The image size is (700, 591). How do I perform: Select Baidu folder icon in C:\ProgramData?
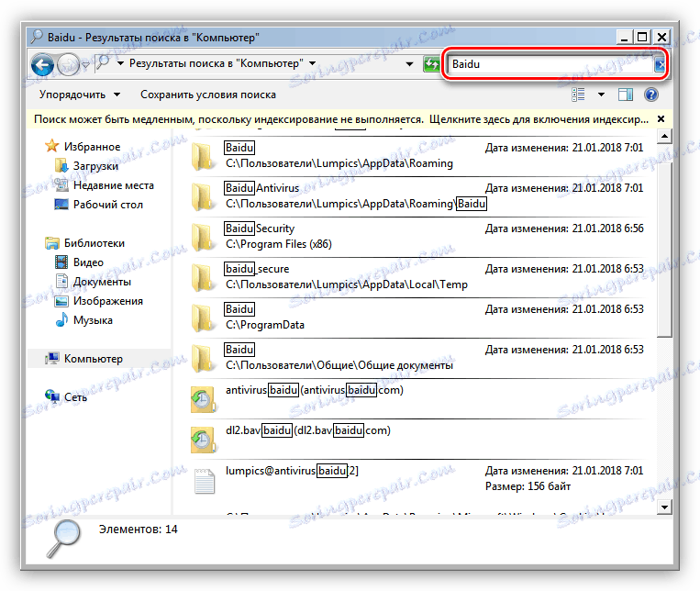(x=203, y=318)
